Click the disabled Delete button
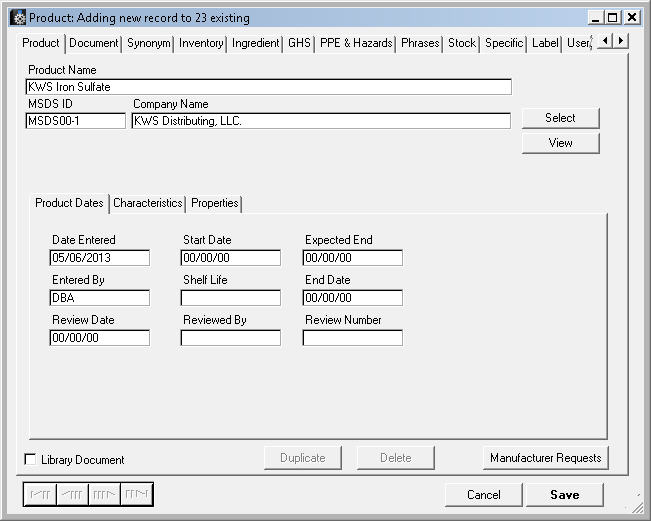The height and width of the screenshot is (521, 651). [x=396, y=457]
